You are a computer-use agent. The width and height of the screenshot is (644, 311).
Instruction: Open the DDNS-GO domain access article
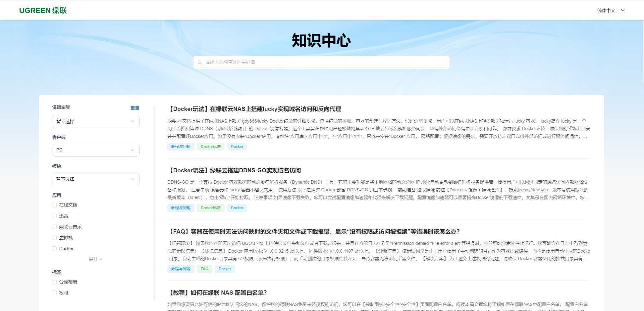[234, 170]
